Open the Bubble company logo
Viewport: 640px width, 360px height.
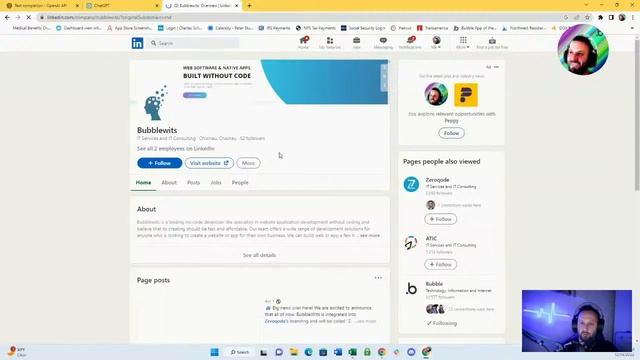click(x=411, y=289)
